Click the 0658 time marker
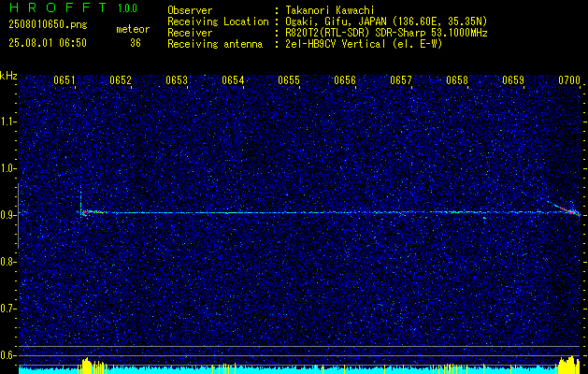Viewport: 588px width, 374px height. pos(457,79)
